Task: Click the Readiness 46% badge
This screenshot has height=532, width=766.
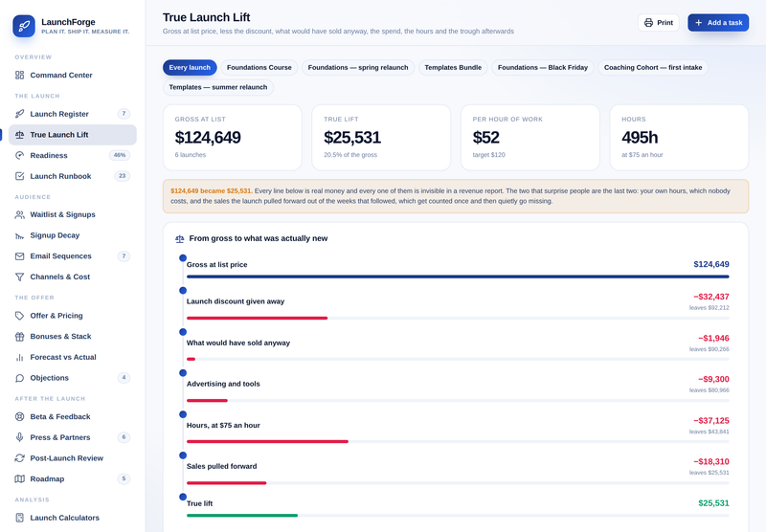Action: pyautogui.click(x=120, y=155)
